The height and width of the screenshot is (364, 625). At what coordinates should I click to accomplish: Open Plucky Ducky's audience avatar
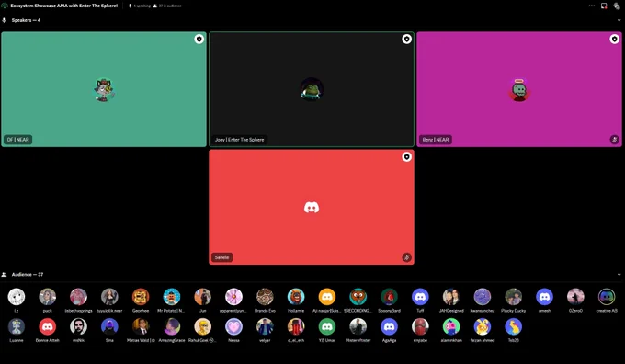pyautogui.click(x=514, y=297)
